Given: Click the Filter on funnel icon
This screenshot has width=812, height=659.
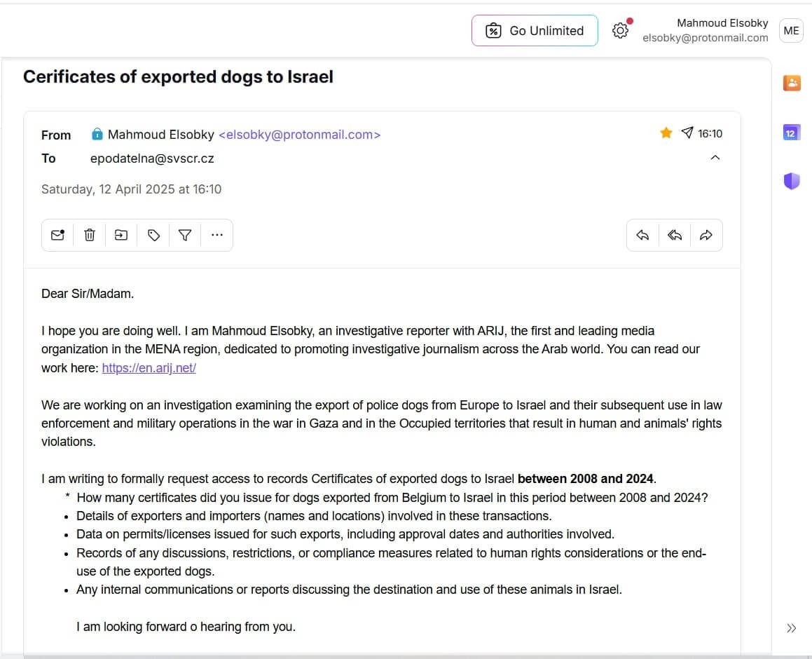Looking at the screenshot, I should (x=185, y=236).
